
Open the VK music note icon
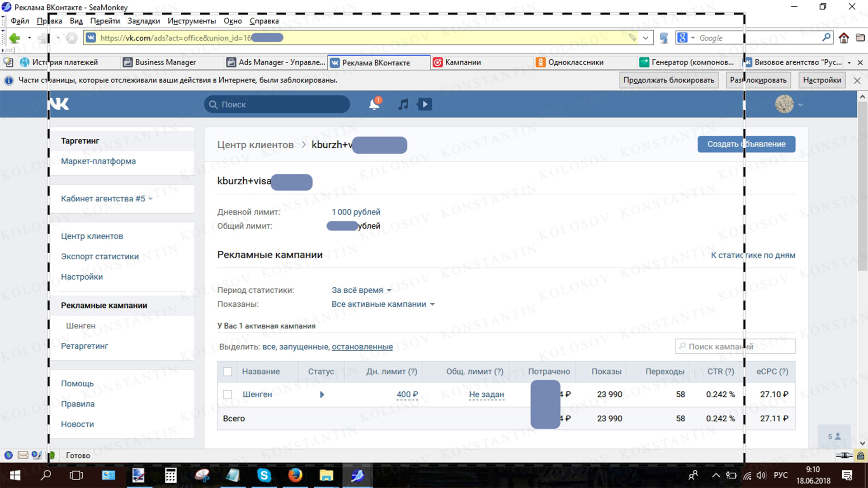point(403,104)
